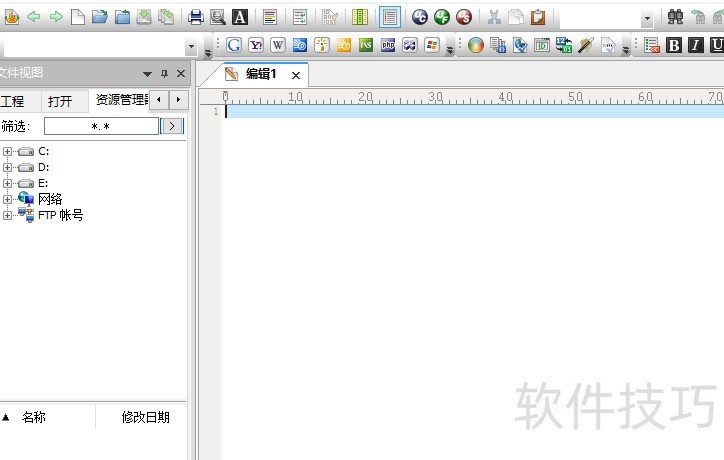Click the Windows flag icon
724x460 pixels.
(432, 45)
